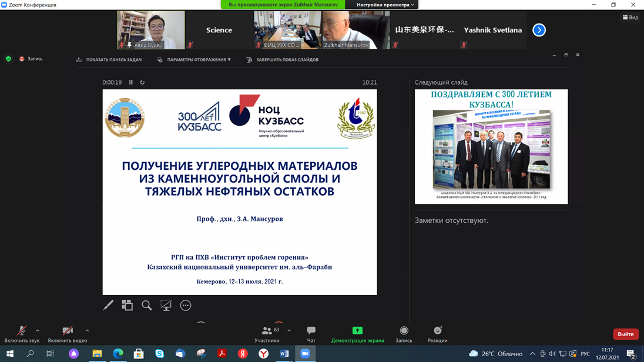
Task: Open the participants list
Action: [267, 334]
